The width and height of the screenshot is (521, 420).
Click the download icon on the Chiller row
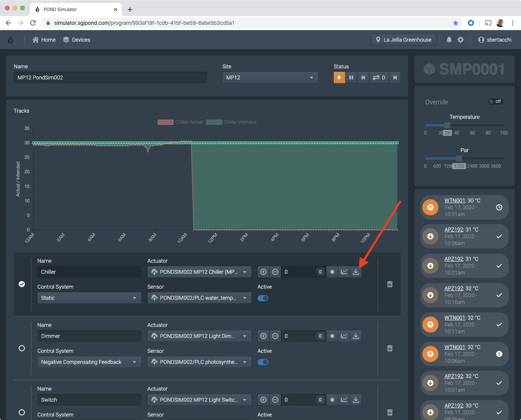click(355, 271)
